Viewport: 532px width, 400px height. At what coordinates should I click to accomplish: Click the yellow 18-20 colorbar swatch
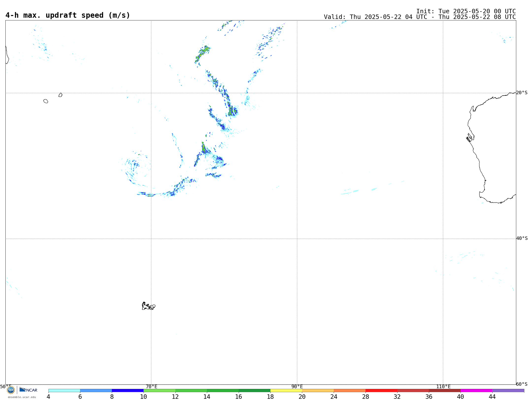click(x=286, y=390)
